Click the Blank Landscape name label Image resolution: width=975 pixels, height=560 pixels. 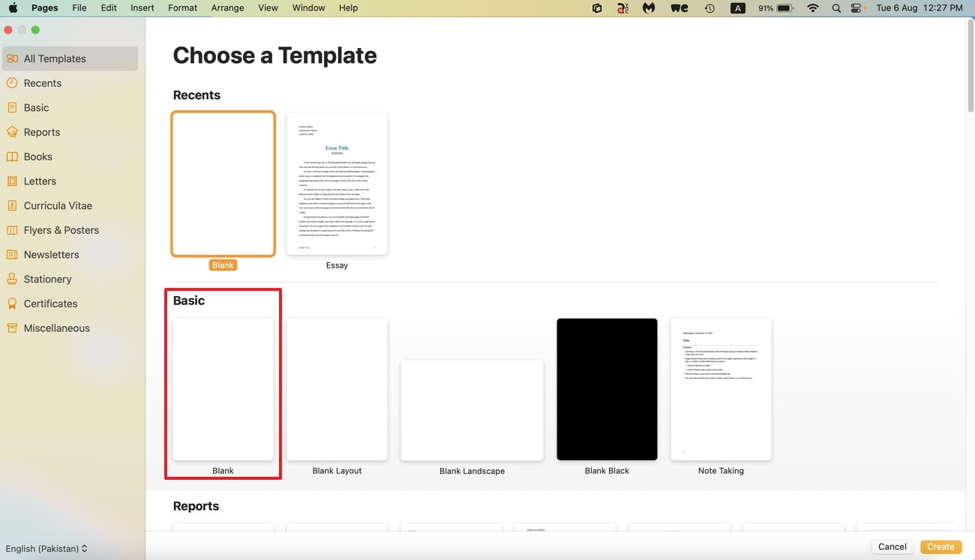pos(472,471)
